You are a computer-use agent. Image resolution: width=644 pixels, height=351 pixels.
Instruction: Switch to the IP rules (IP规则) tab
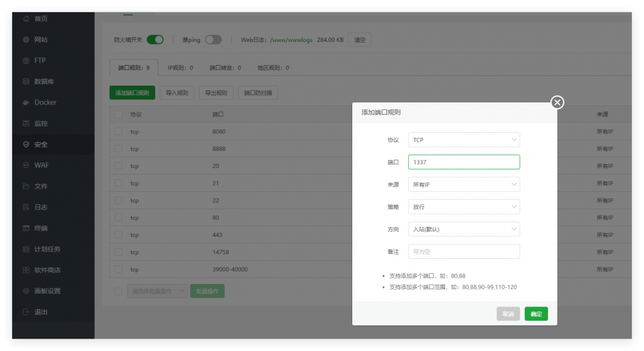point(180,68)
